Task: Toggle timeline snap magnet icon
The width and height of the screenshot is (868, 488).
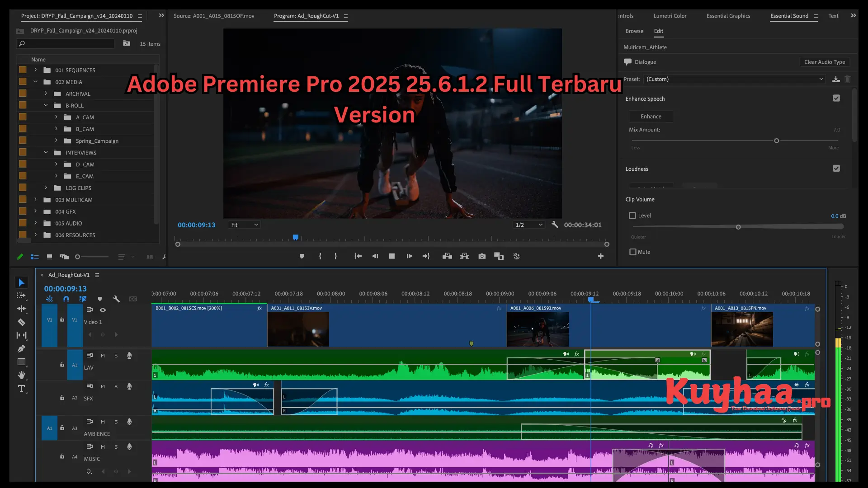Action: (x=66, y=299)
